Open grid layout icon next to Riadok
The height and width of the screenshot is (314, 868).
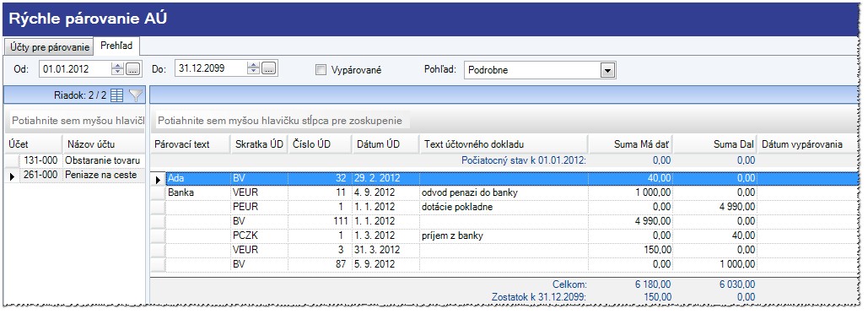pos(116,95)
